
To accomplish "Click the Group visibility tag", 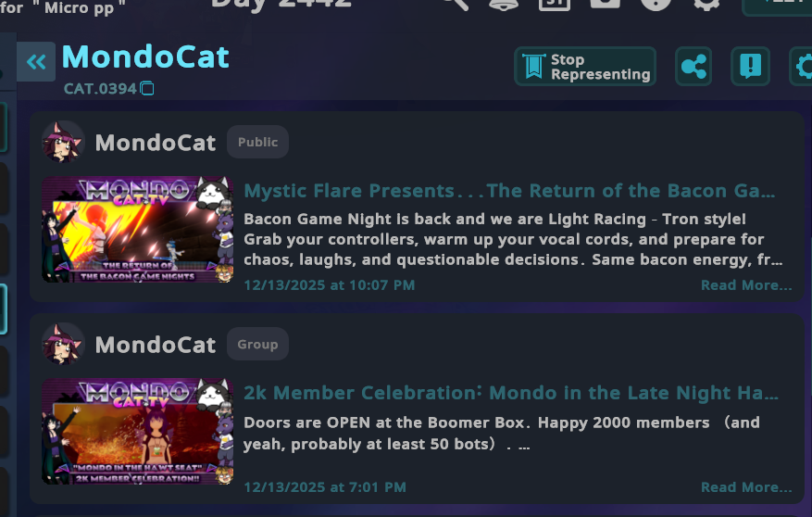I will (258, 344).
